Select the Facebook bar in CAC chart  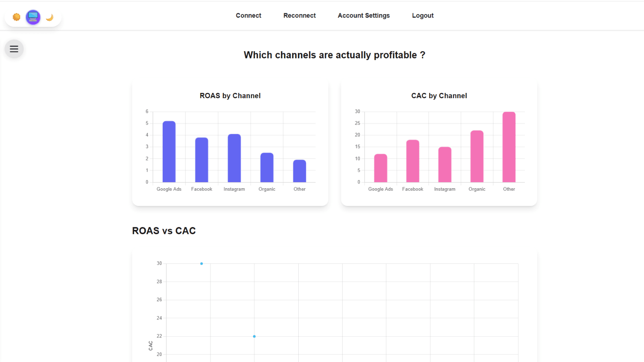[x=413, y=161]
